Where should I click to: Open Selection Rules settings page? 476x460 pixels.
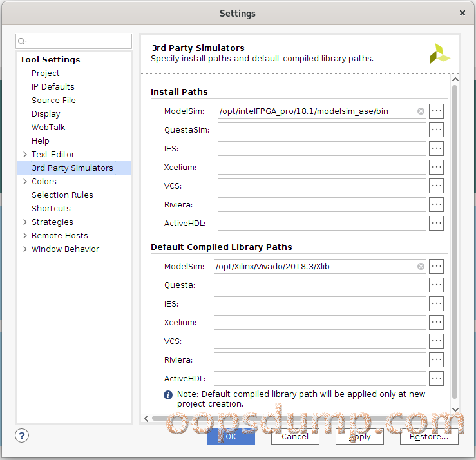pos(62,195)
